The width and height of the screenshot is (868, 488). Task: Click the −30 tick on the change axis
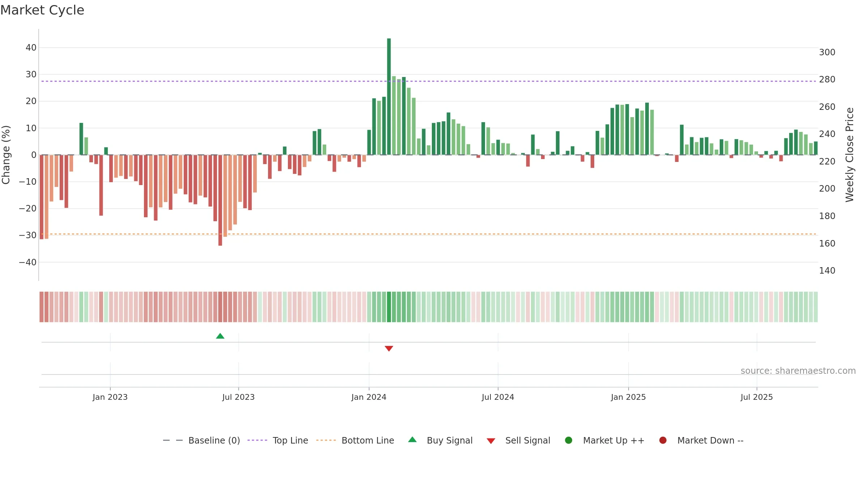(x=28, y=235)
